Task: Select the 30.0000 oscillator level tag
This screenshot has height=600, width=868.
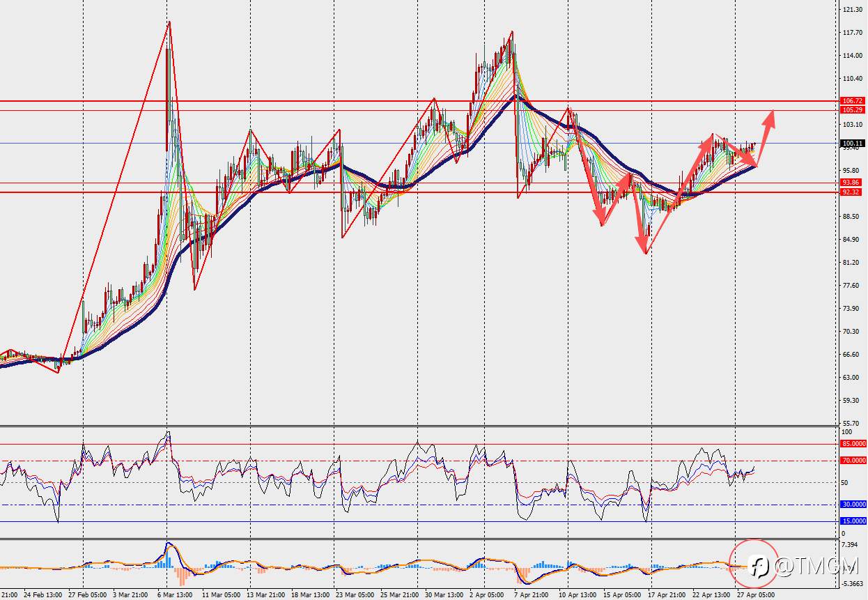Action: pos(853,505)
